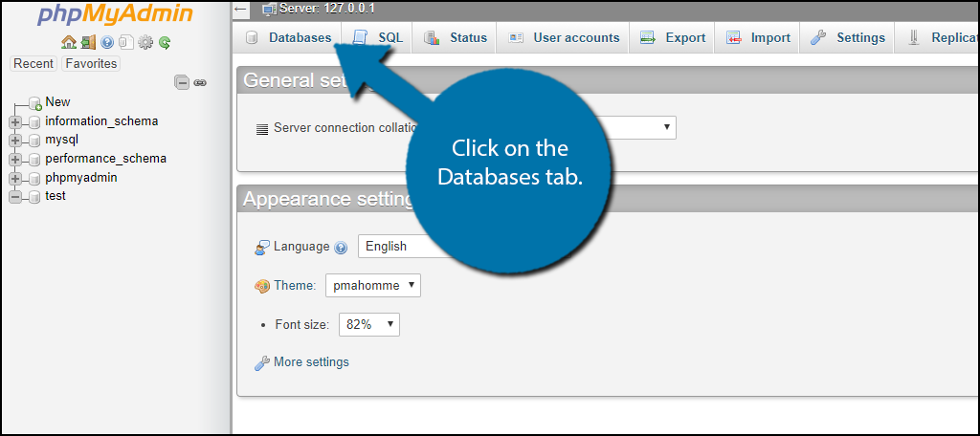This screenshot has width=980, height=436.
Task: Show the Recent tables list
Action: click(33, 64)
